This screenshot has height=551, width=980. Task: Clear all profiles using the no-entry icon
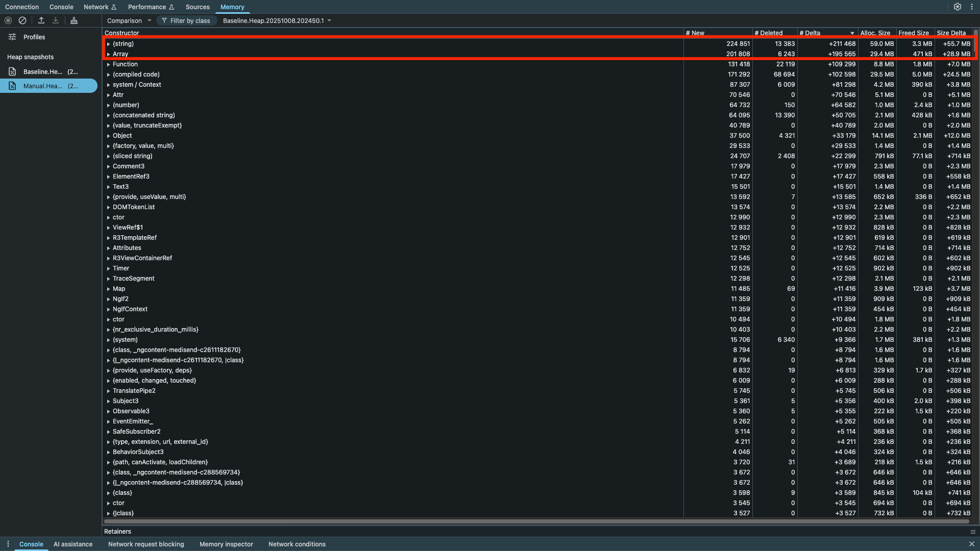[22, 20]
